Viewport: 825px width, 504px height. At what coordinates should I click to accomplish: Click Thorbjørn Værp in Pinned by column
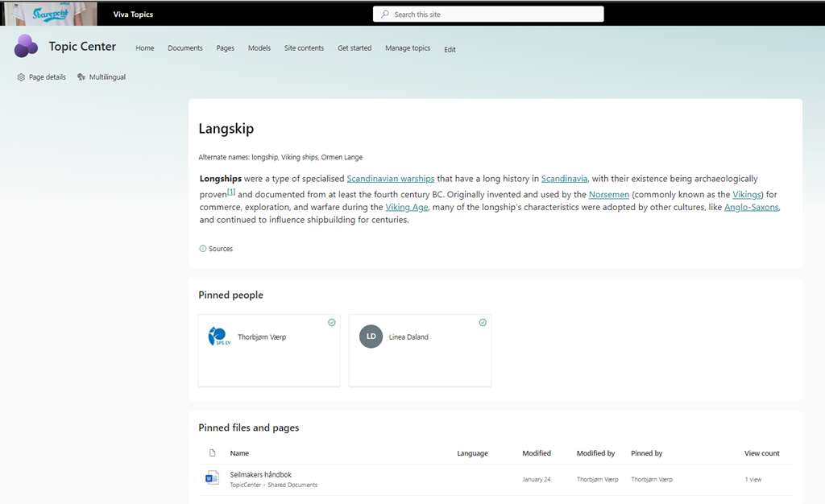click(x=652, y=479)
